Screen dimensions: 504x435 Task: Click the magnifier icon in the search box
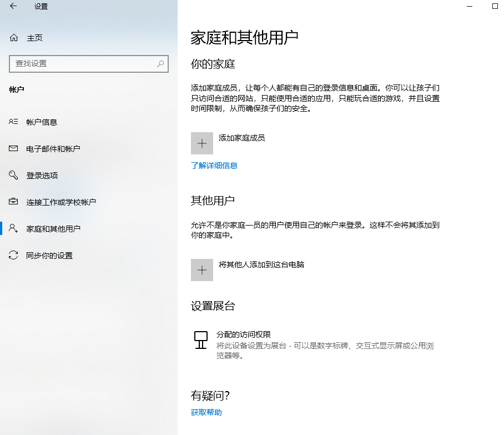pos(160,64)
